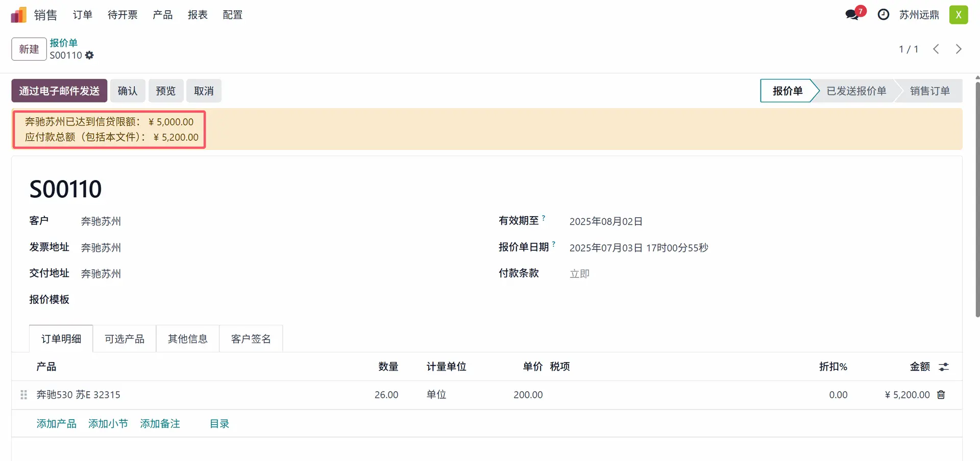Click the 数量 column header

(x=388, y=367)
